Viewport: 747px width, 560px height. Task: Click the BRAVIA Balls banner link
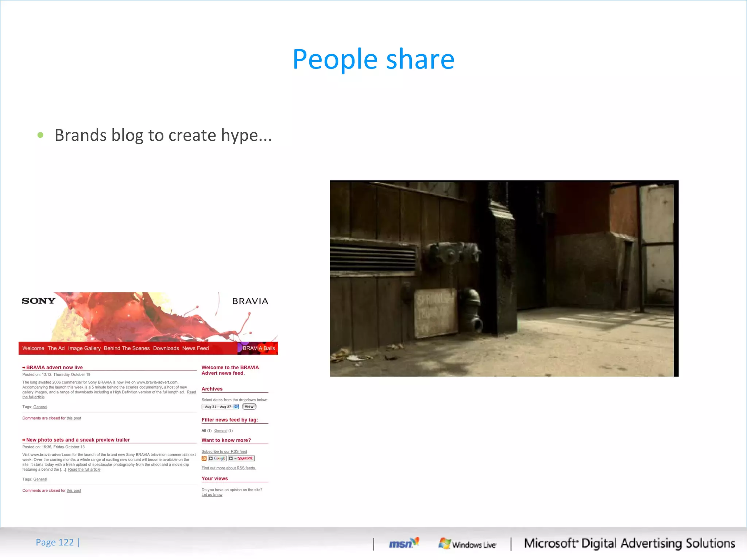click(259, 348)
